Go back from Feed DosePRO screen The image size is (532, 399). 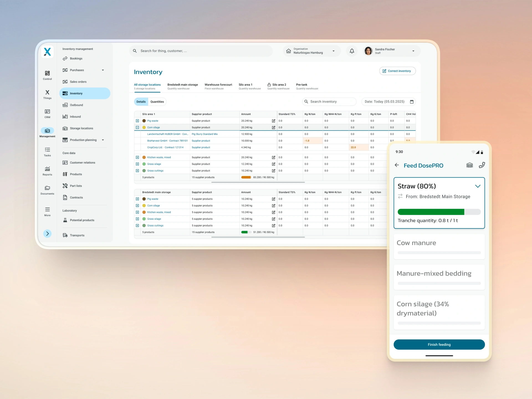click(397, 165)
